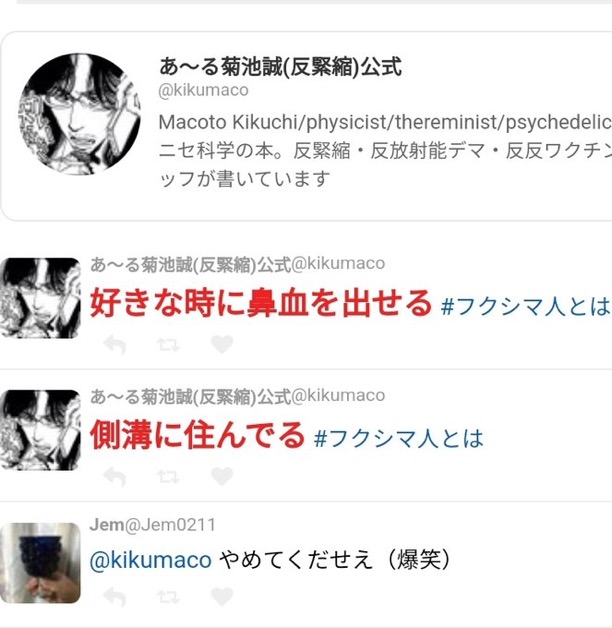Retweet the 側溝に住んでる tweet
The image size is (612, 628).
(x=168, y=476)
